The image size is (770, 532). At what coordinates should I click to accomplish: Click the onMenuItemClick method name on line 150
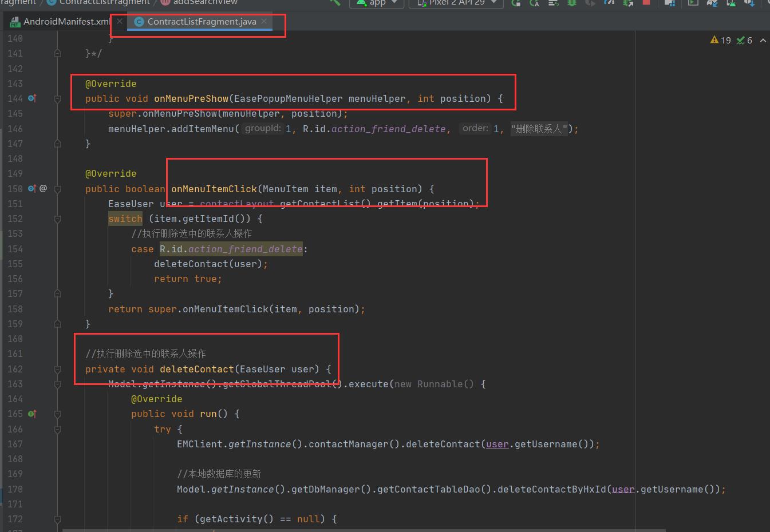coord(214,189)
